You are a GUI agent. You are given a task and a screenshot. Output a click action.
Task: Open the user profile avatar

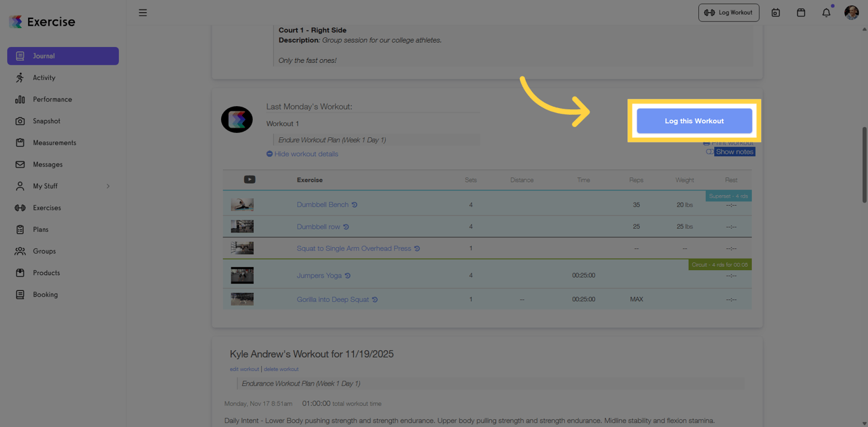(851, 12)
